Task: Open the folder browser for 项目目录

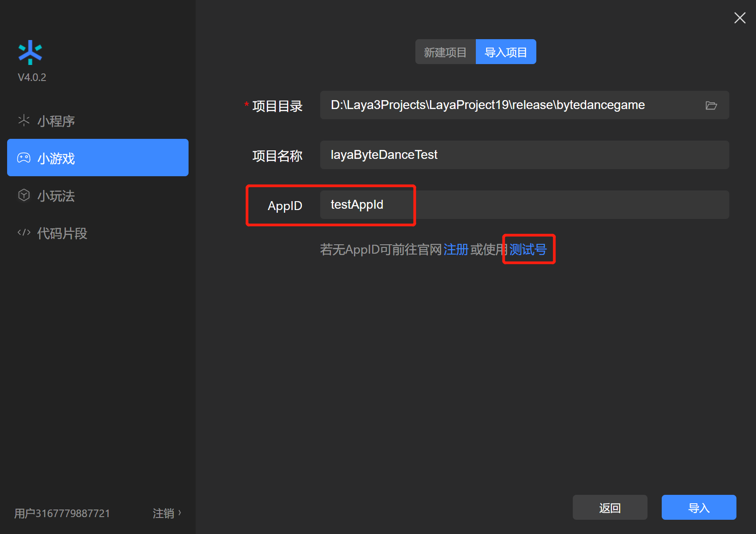Action: tap(711, 105)
